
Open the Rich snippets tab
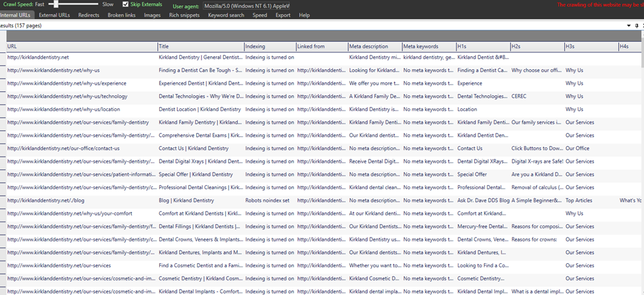[184, 15]
